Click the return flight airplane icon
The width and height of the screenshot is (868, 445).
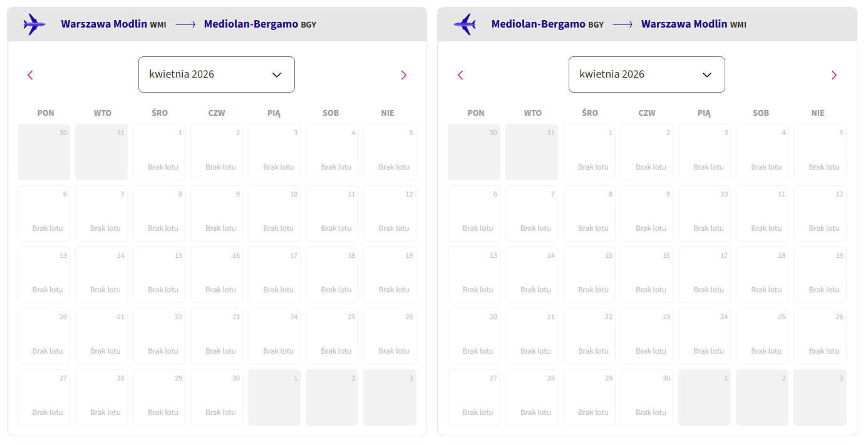point(465,24)
